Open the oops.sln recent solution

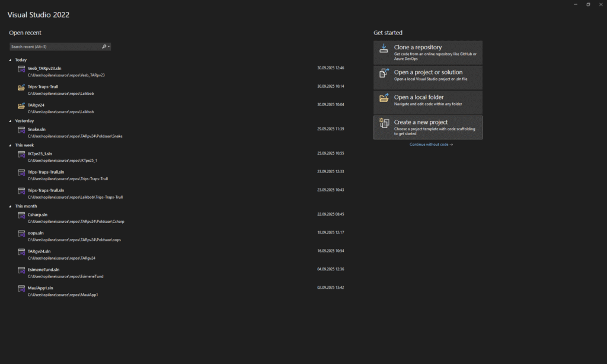[36, 233]
